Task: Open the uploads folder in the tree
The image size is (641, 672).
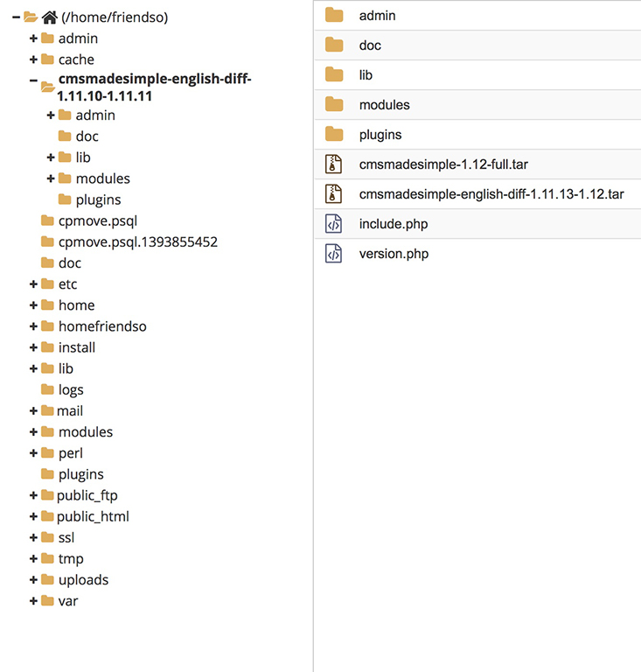Action: tap(83, 580)
